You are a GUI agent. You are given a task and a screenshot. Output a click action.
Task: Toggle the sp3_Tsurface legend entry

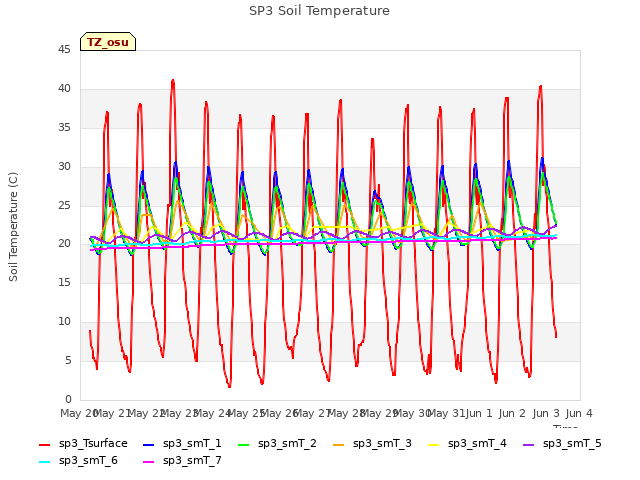(83, 444)
